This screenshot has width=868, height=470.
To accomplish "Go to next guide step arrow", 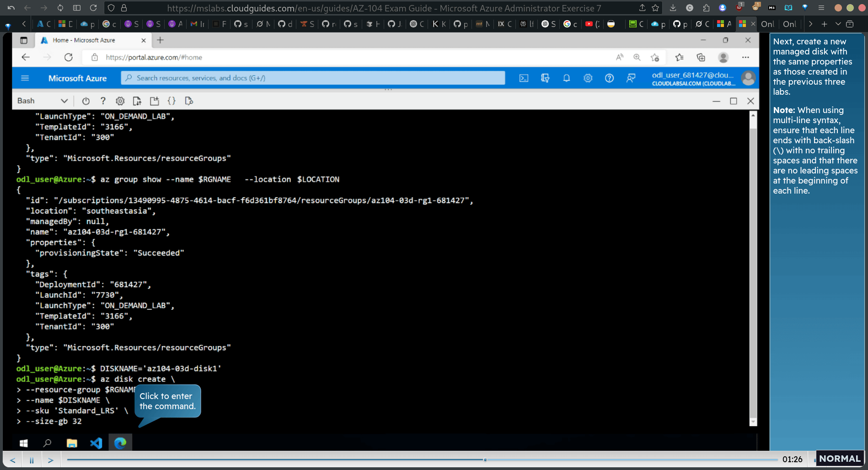I will (51, 460).
